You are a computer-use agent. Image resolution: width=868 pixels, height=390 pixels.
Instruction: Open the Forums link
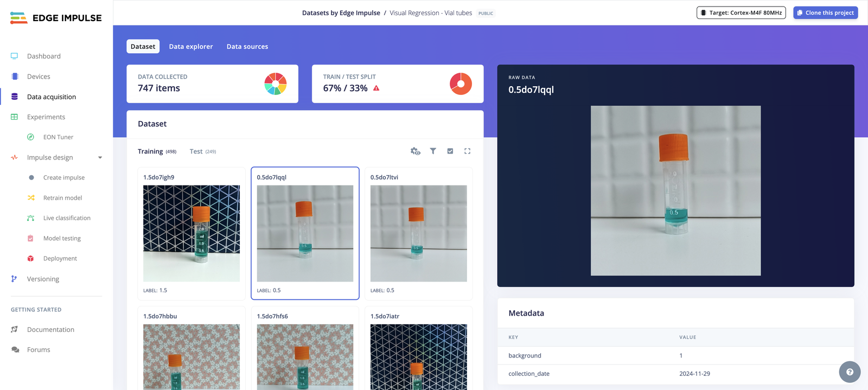(39, 350)
